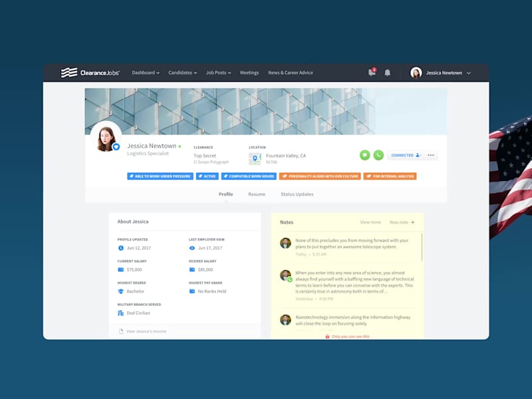This screenshot has width=532, height=399.
Task: Switch to the Status Updates tab
Action: pyautogui.click(x=299, y=194)
